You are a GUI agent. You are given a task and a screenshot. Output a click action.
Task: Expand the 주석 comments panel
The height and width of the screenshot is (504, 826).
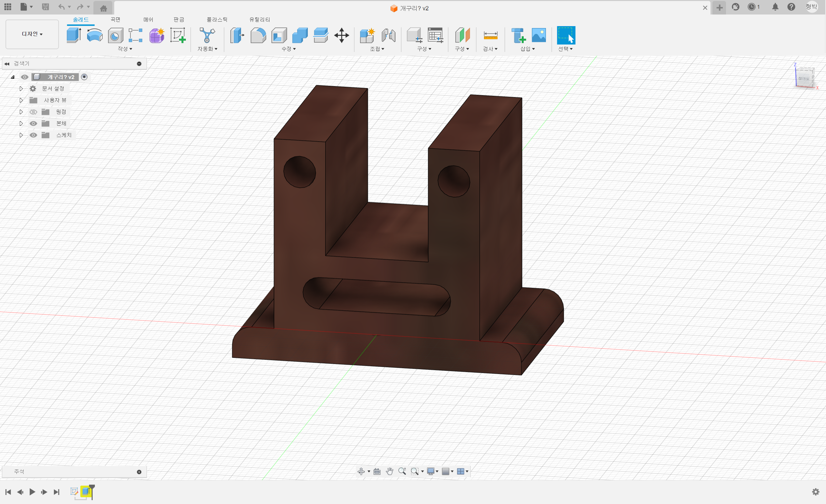click(139, 472)
